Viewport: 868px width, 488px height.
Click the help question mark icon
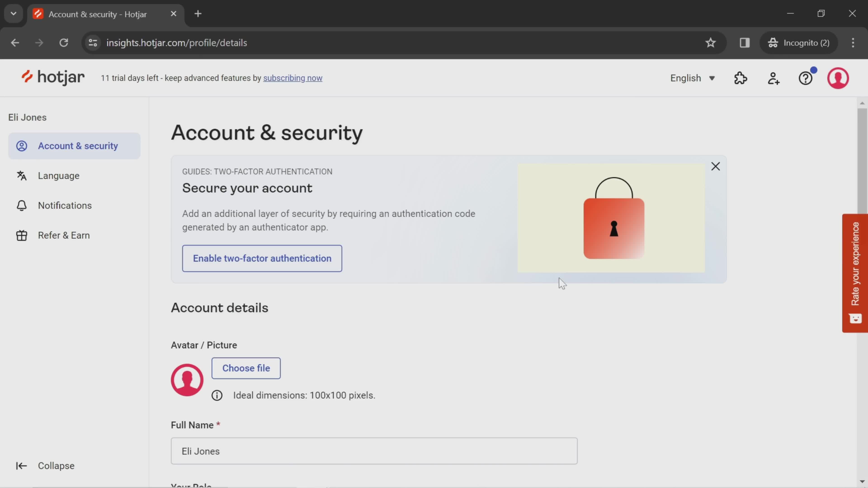(806, 78)
